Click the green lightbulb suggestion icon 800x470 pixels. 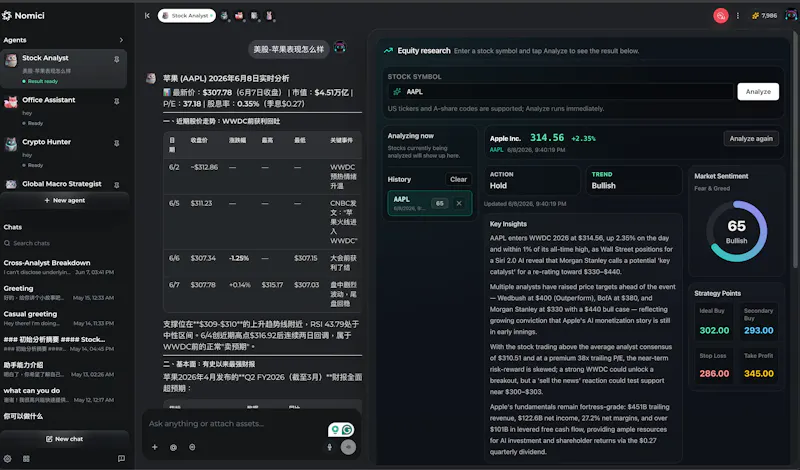(x=335, y=430)
